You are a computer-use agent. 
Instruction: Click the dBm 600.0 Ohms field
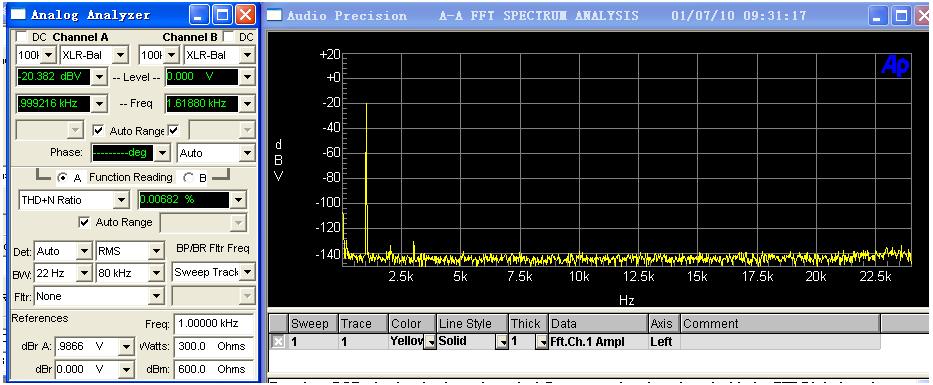pyautogui.click(x=214, y=369)
